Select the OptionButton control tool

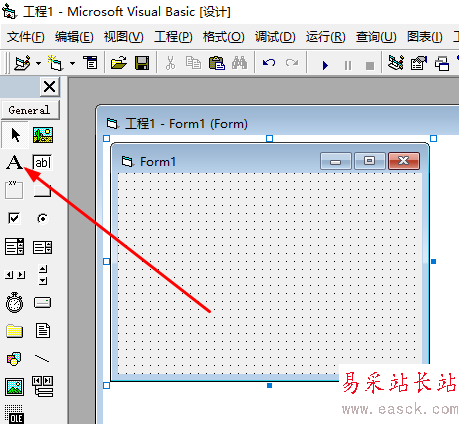point(42,219)
